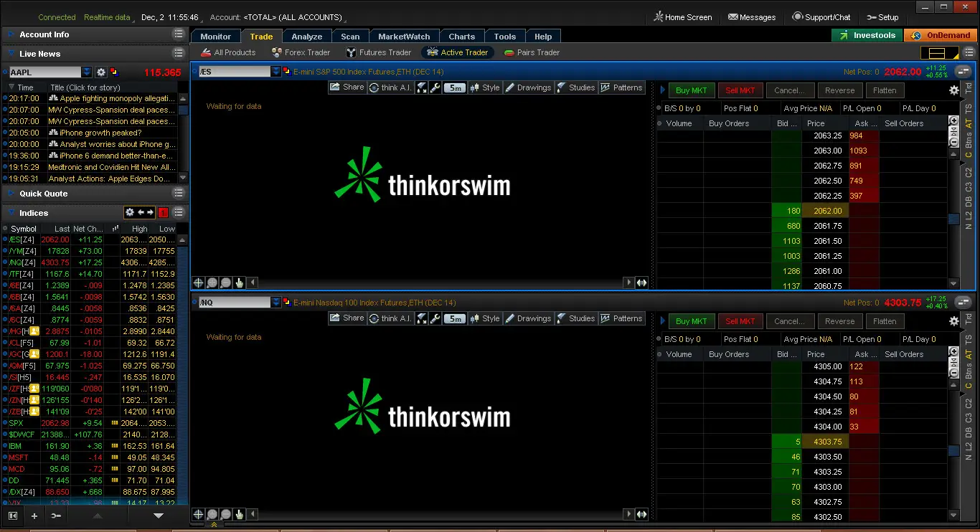Viewport: 980px width, 532px height.
Task: Expand the /ES symbol dropdown arrow
Action: point(276,72)
